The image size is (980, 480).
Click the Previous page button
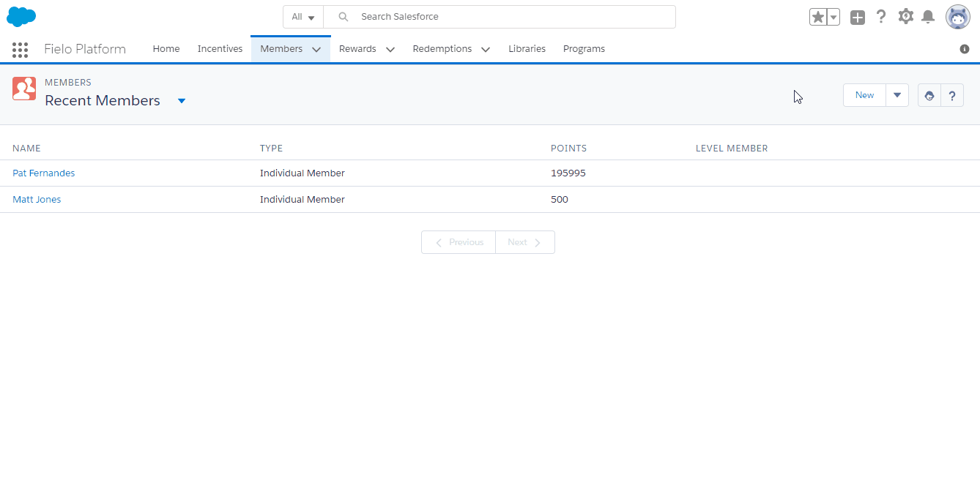point(459,242)
